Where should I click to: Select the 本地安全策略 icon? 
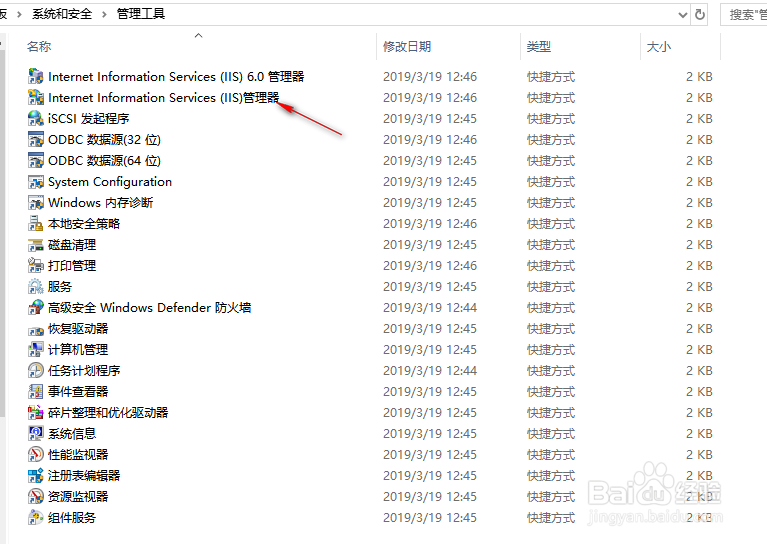pyautogui.click(x=36, y=224)
